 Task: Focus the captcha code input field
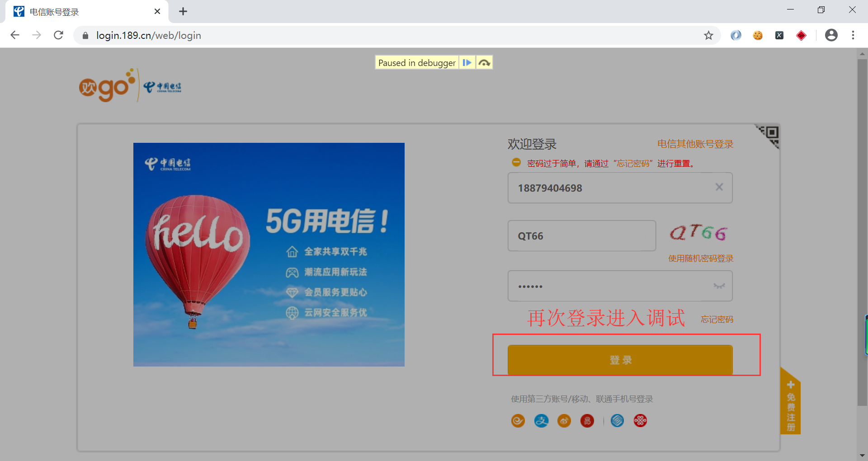(581, 235)
